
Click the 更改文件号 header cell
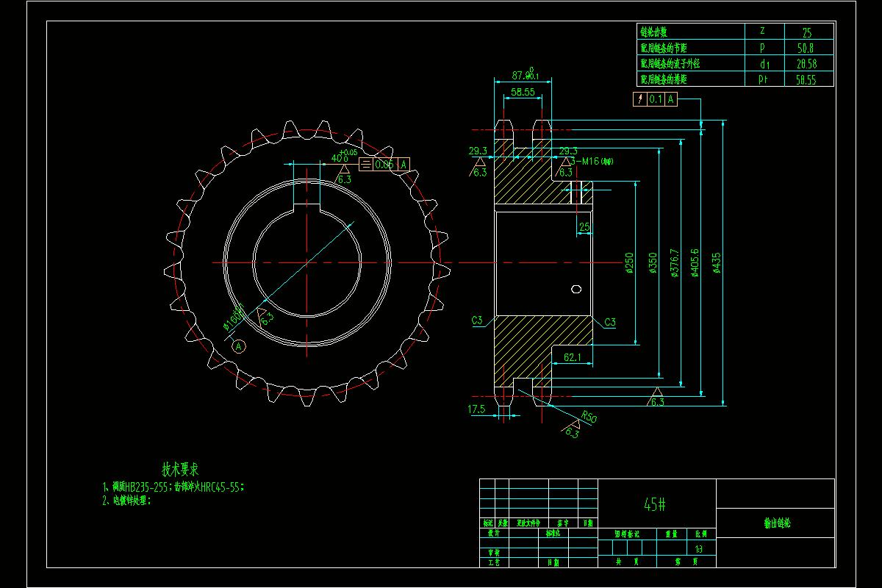[528, 523]
